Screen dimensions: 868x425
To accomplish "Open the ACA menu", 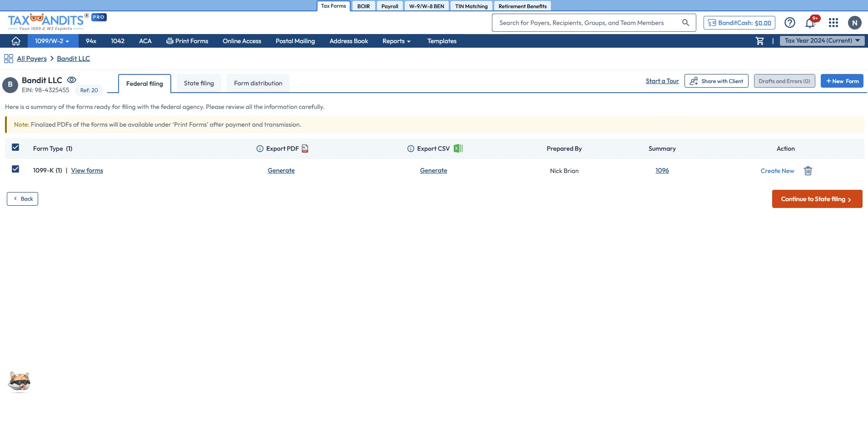I will [x=145, y=41].
